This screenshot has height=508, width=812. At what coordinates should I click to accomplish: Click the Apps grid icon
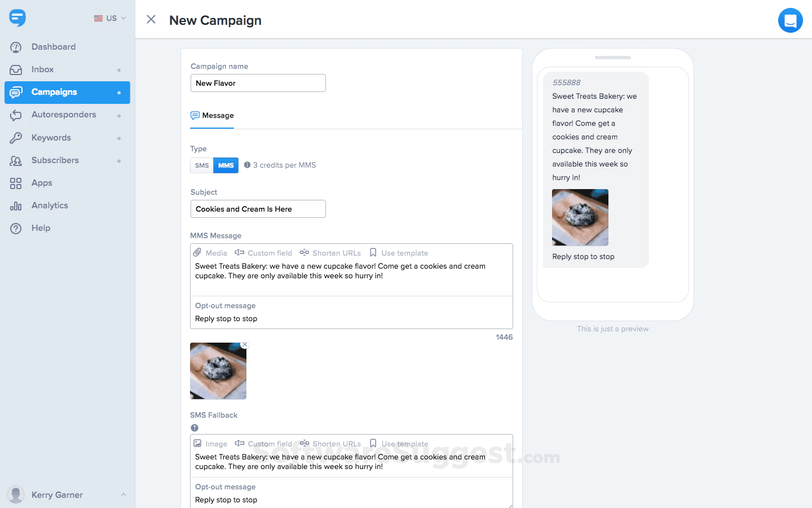[x=16, y=183]
